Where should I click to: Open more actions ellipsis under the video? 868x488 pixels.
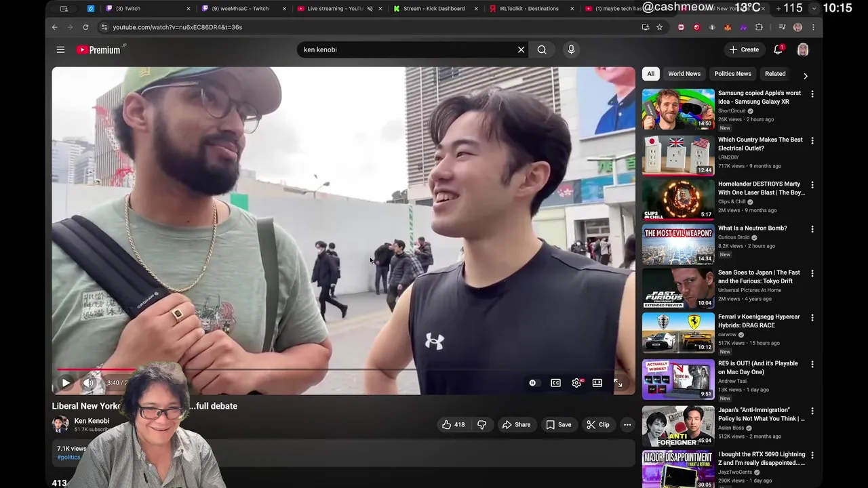pyautogui.click(x=627, y=425)
